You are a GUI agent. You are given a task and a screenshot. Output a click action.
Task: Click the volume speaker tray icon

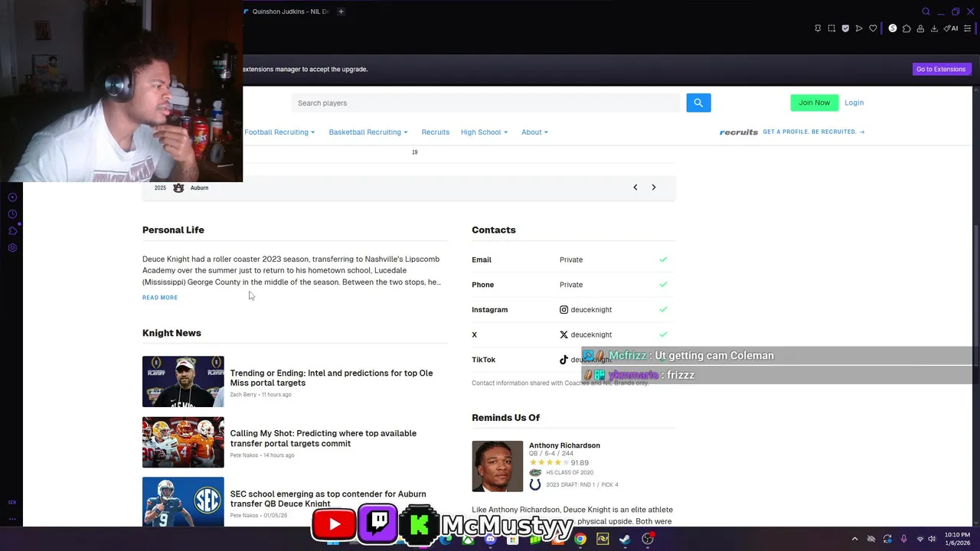933,539
